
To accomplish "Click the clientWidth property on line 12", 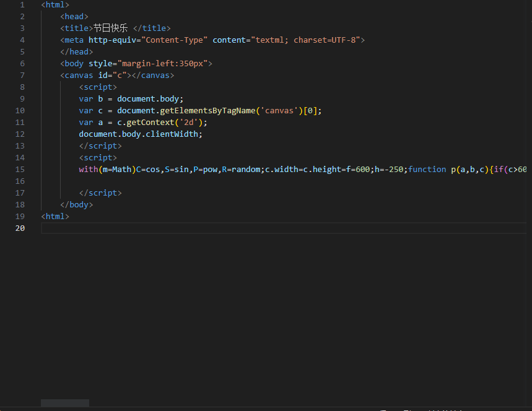I will (174, 134).
